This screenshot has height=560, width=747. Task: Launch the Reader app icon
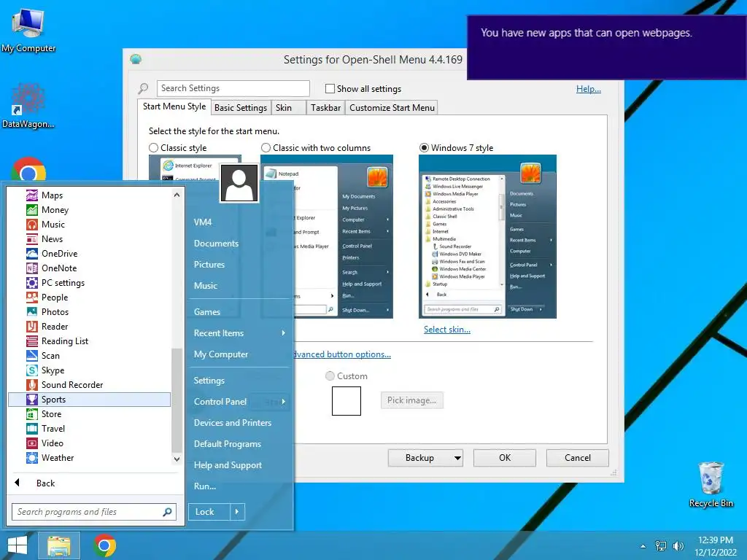pyautogui.click(x=32, y=327)
